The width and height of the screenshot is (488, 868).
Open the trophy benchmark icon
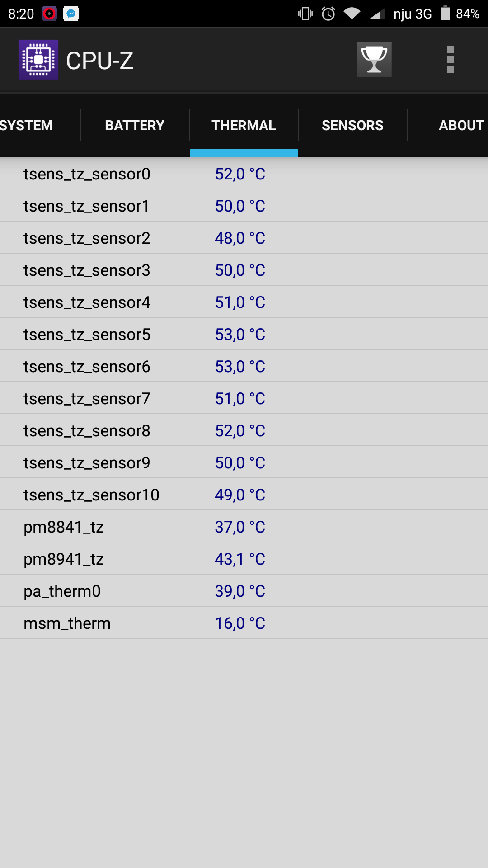pos(374,60)
